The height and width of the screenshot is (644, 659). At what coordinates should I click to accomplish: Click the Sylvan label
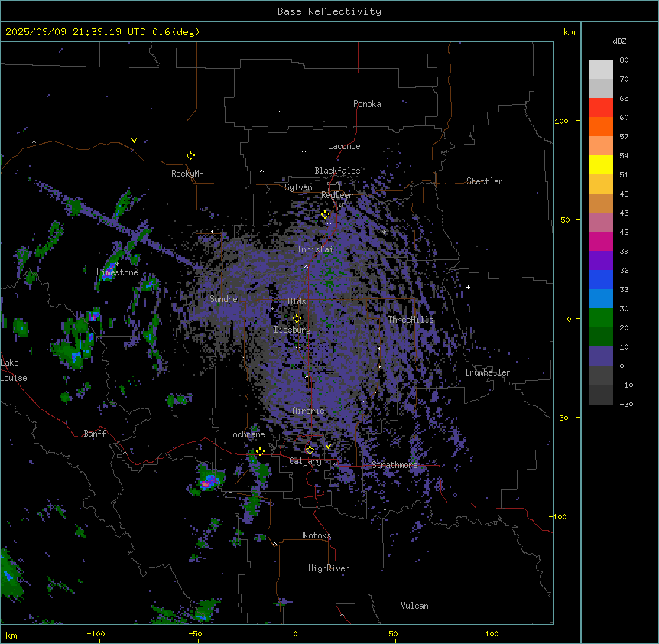pos(298,187)
